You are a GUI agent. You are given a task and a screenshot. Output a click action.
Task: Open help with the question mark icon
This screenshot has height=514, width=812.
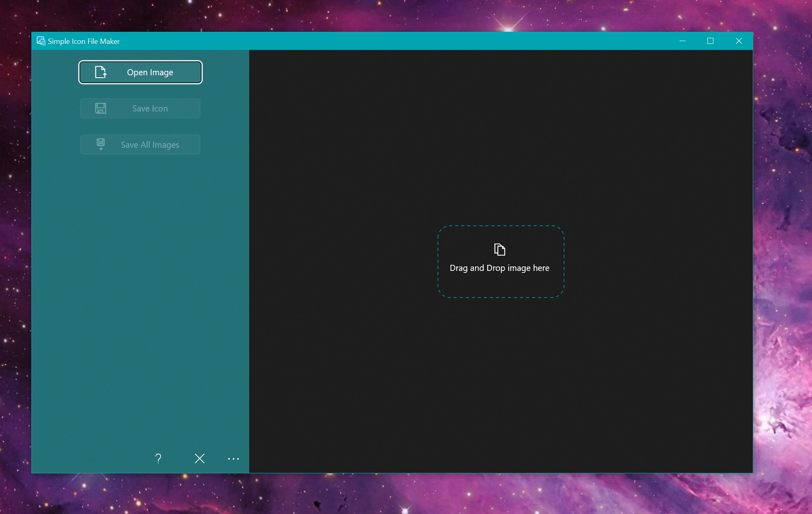click(158, 458)
